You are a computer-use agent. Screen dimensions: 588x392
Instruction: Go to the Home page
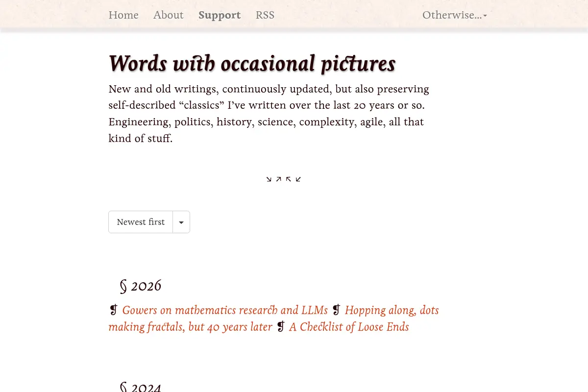point(123,15)
